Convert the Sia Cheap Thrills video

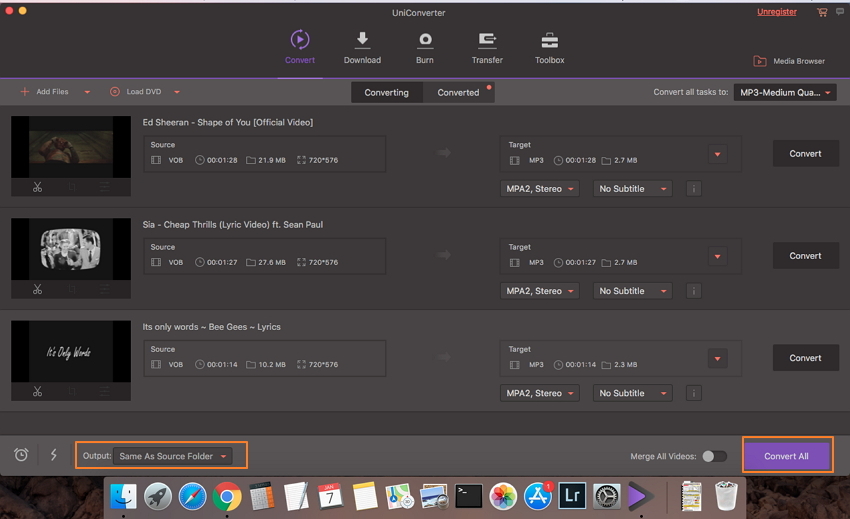pos(806,256)
